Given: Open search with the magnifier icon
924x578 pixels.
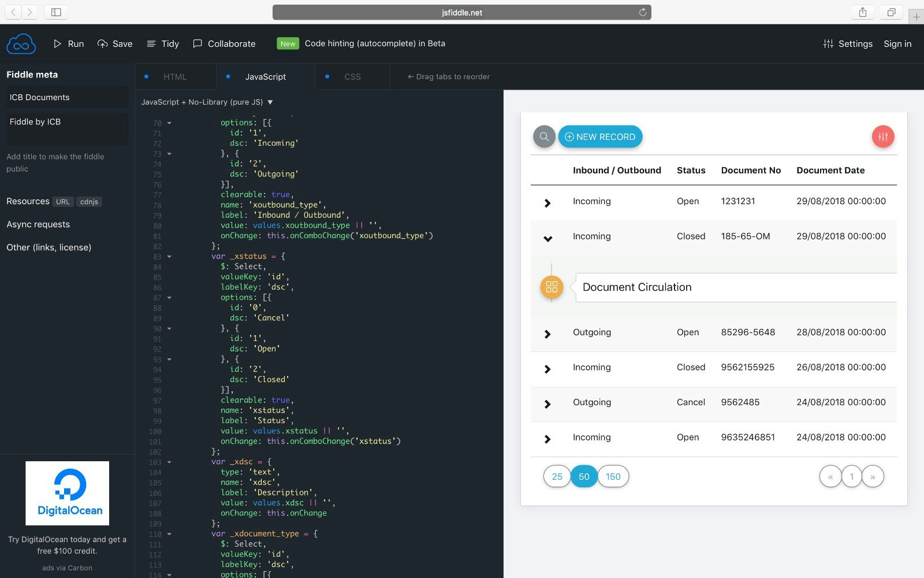Looking at the screenshot, I should coord(543,136).
